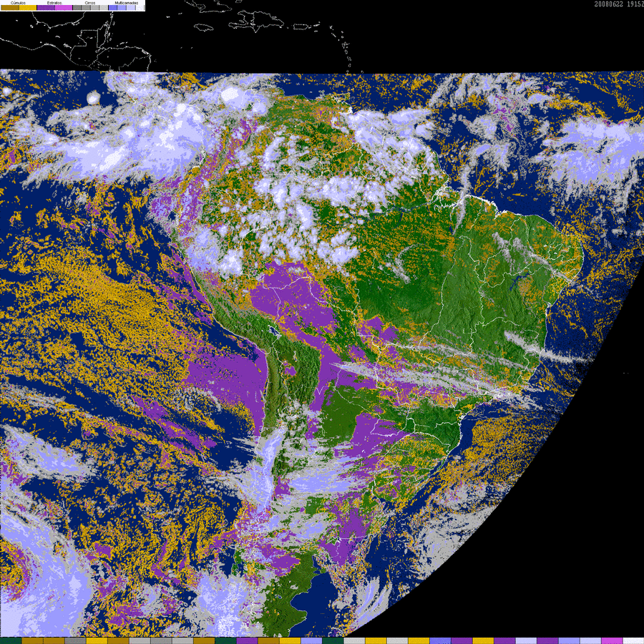Select the bright yellow Cúmulos legend swatch
The width and height of the screenshot is (644, 644).
point(28,8)
